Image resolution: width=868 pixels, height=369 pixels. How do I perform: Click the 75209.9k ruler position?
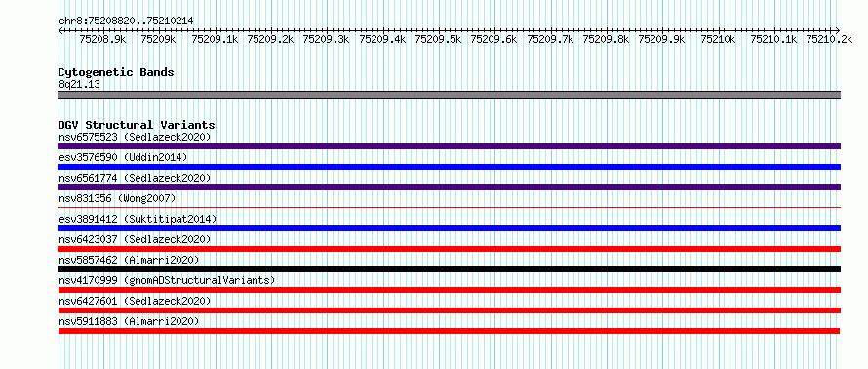tap(662, 39)
